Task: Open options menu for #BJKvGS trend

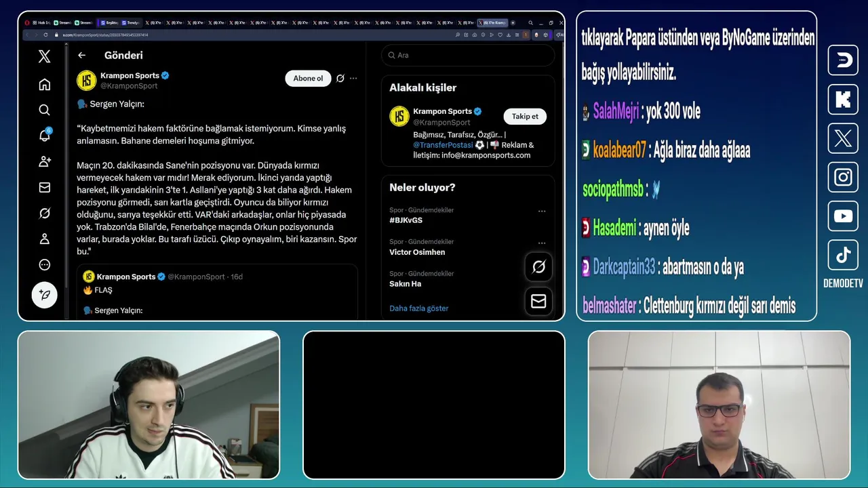Action: pyautogui.click(x=542, y=211)
